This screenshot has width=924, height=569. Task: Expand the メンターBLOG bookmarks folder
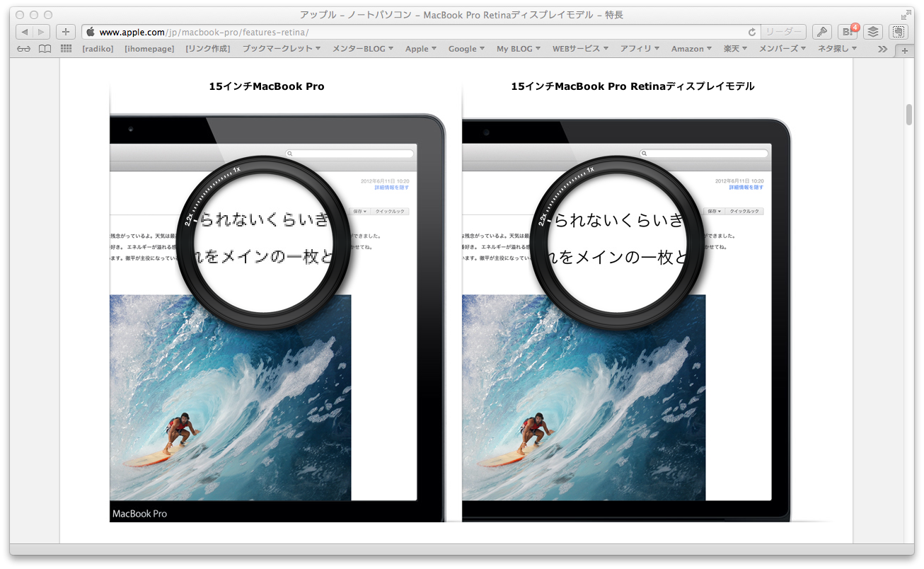click(363, 49)
